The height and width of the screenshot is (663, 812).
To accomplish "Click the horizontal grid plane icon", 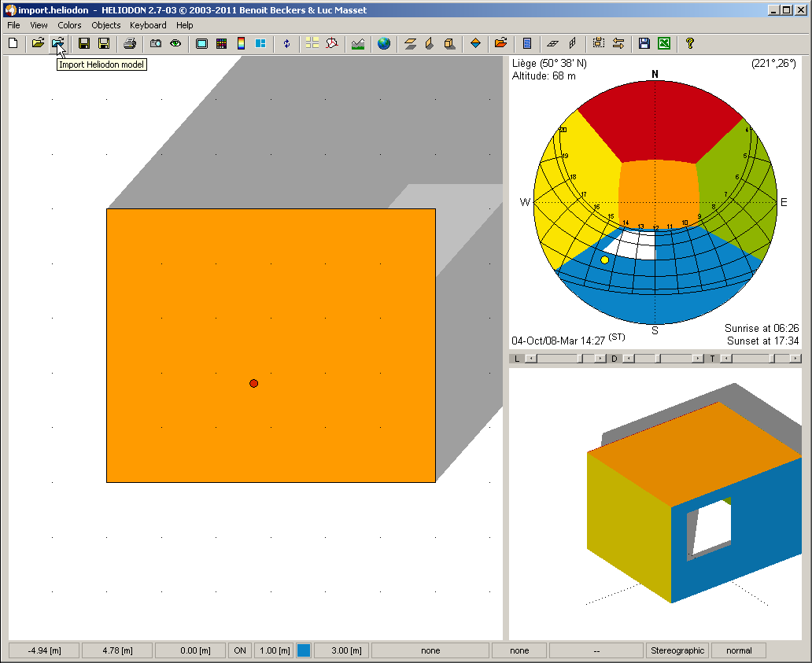I will pyautogui.click(x=552, y=43).
